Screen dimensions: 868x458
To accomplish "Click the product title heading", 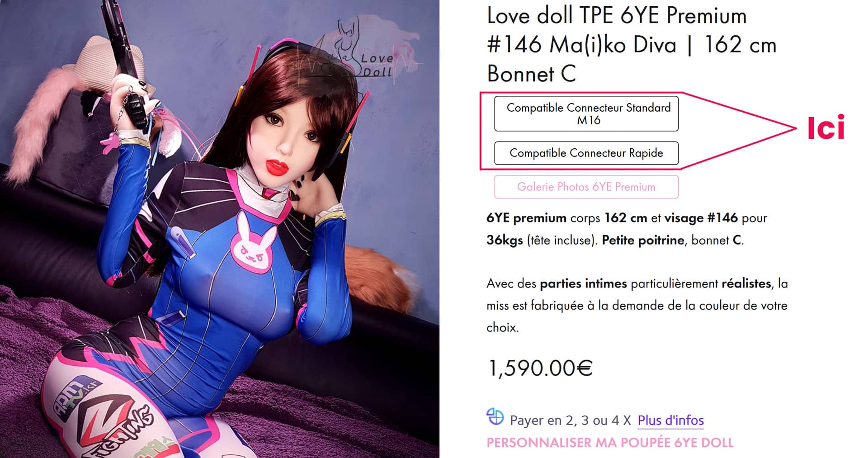I will coord(632,45).
